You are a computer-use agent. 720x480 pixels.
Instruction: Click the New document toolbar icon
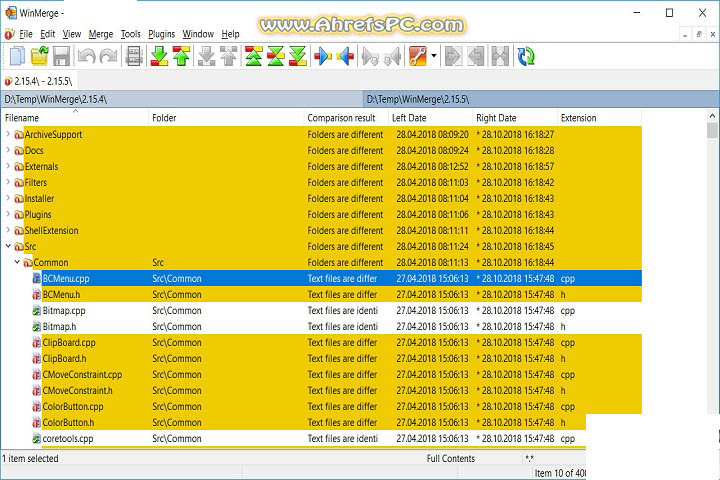tap(17, 56)
